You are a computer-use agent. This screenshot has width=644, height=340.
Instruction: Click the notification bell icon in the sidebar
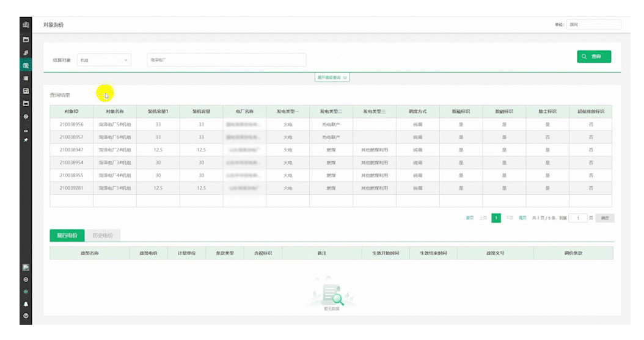(26, 303)
